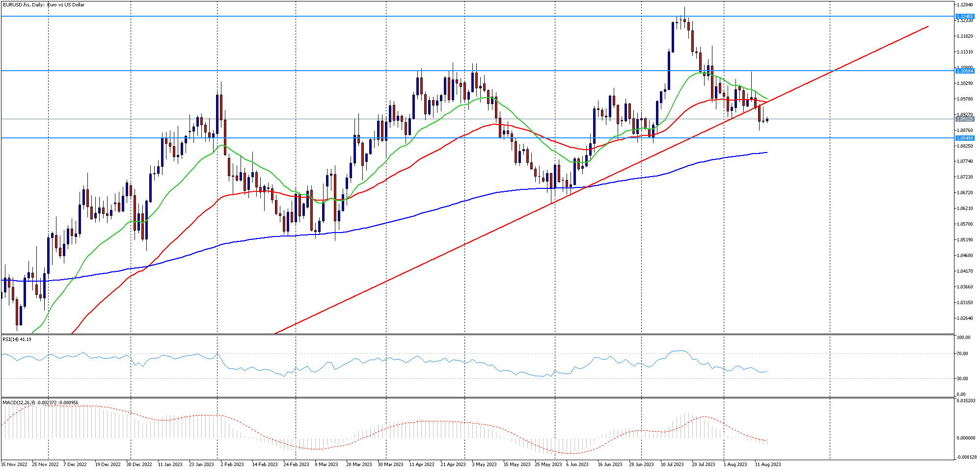This screenshot has height=470, width=980.
Task: Click the "21 Apr 2023" date label
Action: pos(453,465)
